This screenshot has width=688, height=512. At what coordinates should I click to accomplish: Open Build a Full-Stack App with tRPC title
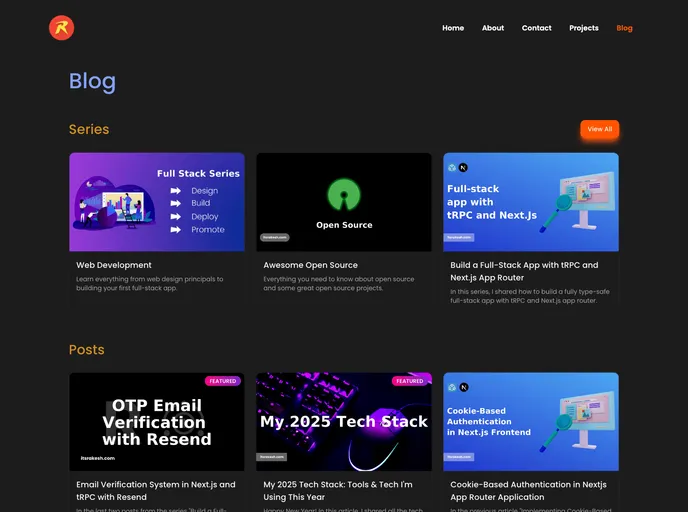[x=524, y=271]
